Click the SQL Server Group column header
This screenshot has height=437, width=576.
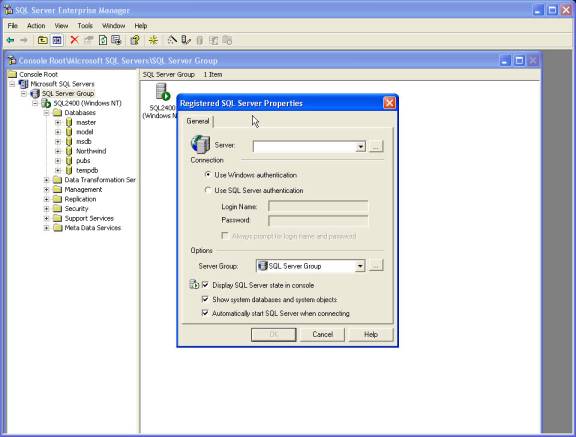click(x=169, y=74)
